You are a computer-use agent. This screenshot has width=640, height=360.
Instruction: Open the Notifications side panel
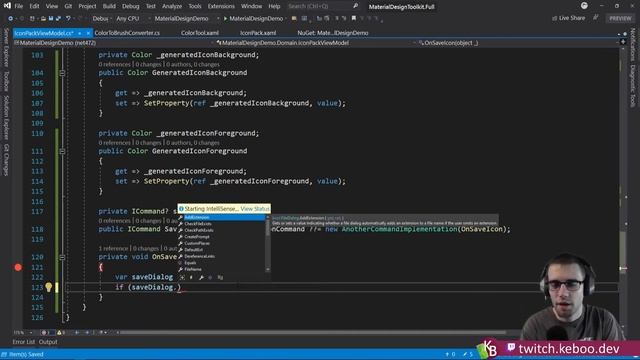tap(633, 44)
